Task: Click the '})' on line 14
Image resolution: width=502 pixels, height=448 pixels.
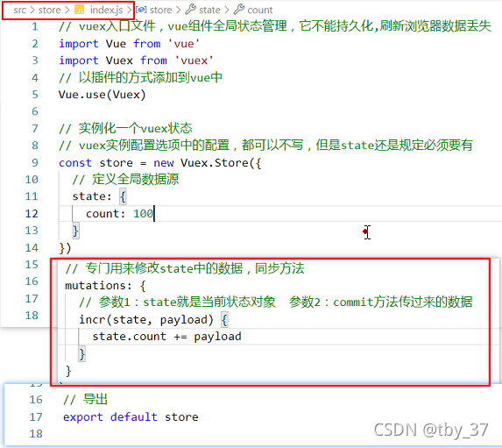Action: coord(65,248)
